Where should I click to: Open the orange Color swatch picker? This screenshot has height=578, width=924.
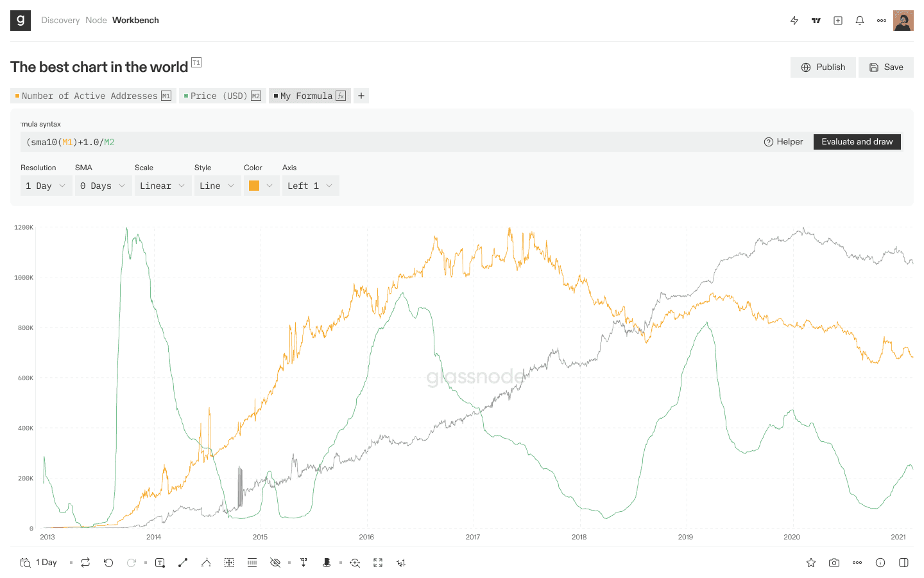[x=261, y=186]
